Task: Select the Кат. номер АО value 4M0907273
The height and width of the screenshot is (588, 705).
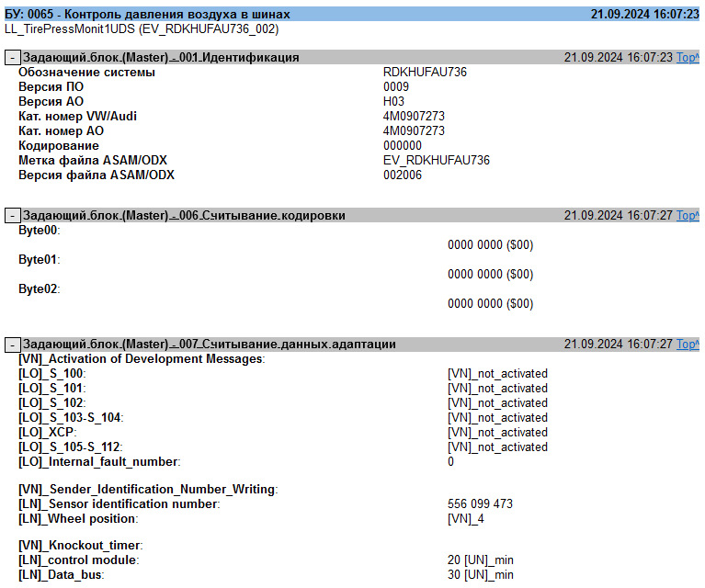Action: tap(414, 130)
